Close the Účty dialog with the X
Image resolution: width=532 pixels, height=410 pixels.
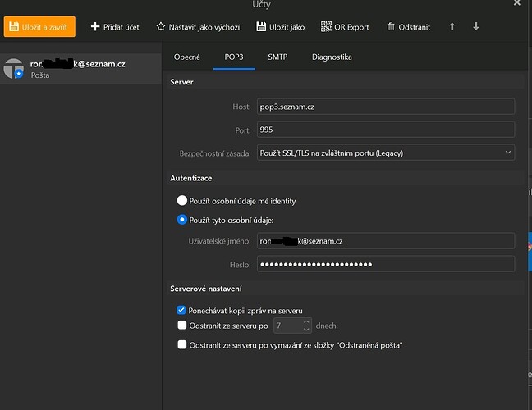(516, 3)
